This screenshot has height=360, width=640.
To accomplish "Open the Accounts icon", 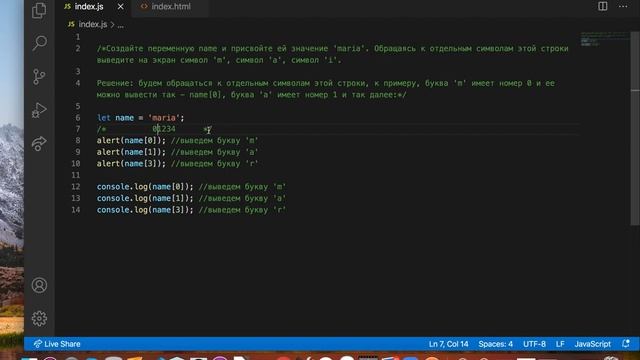I will tap(39, 285).
